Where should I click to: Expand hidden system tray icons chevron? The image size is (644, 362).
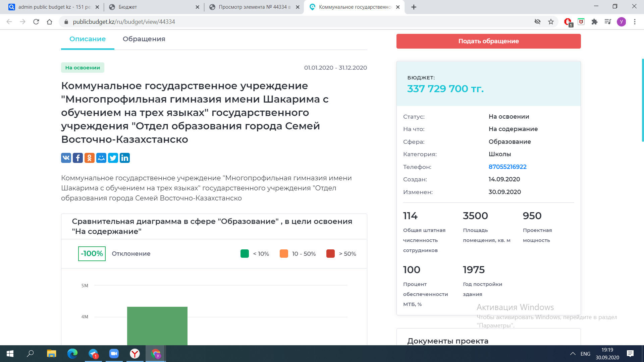[x=573, y=354]
